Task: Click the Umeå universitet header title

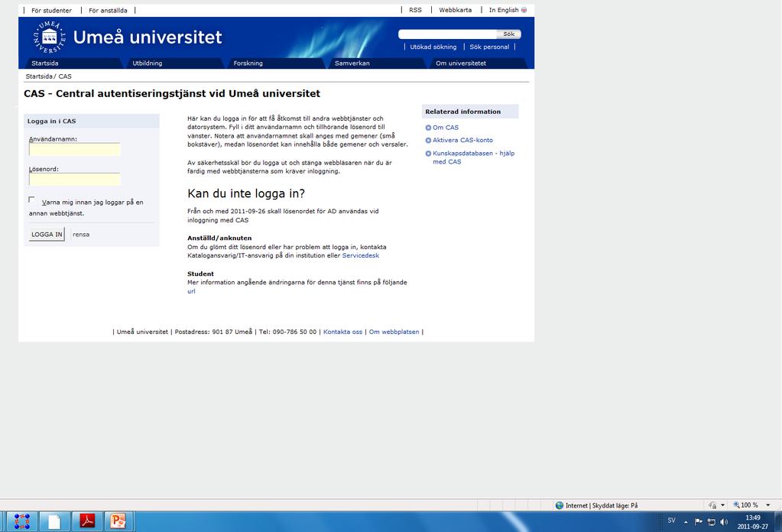Action: pos(148,37)
